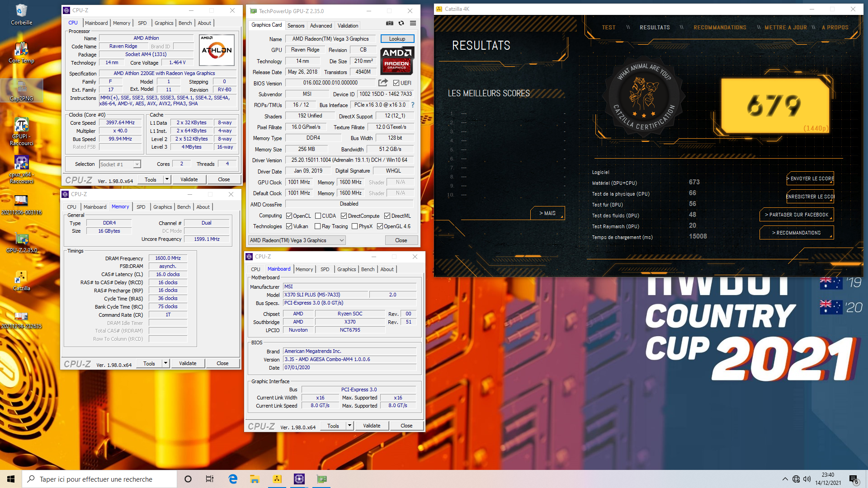
Task: Click the taskbar clock showing 23:40
Action: click(828, 479)
